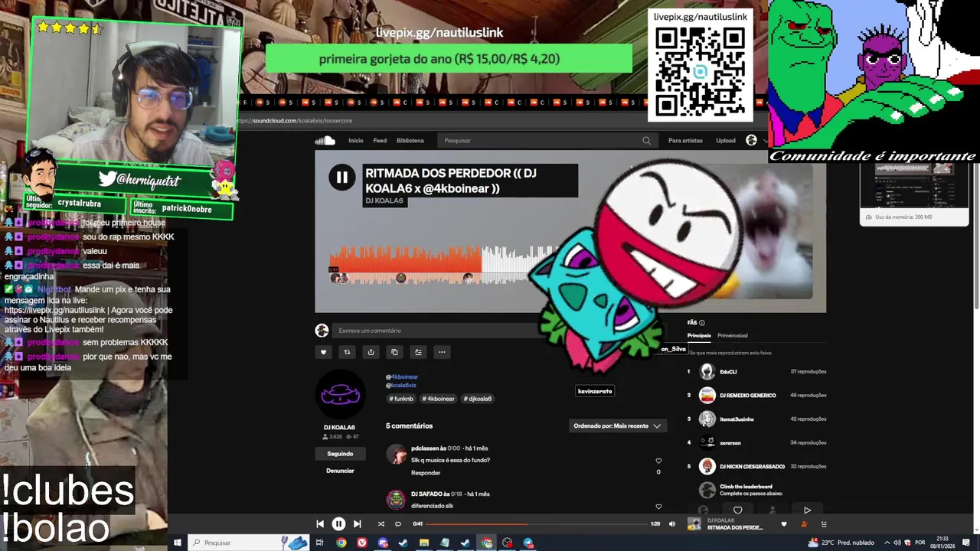The width and height of the screenshot is (980, 551).
Task: Share the track using the share icon
Action: [x=371, y=352]
